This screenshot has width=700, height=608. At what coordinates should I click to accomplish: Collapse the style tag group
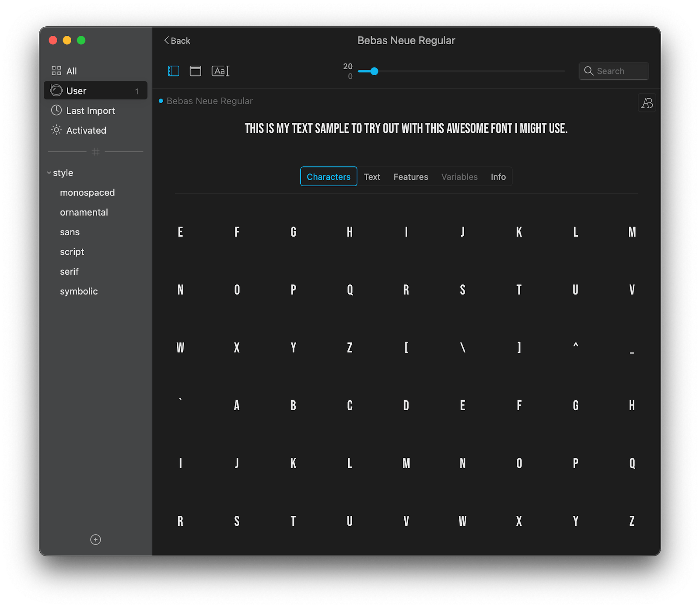tap(49, 173)
